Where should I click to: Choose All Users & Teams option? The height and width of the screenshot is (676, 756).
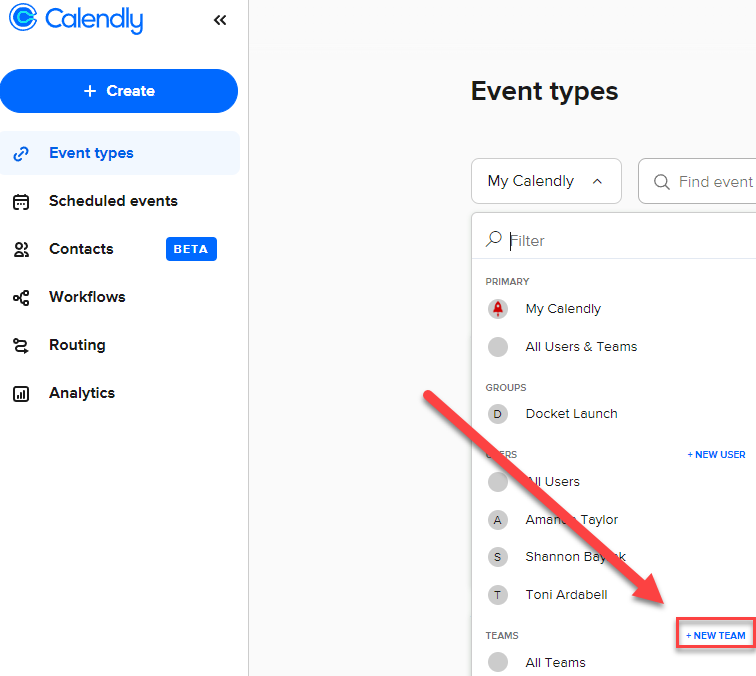tap(581, 347)
